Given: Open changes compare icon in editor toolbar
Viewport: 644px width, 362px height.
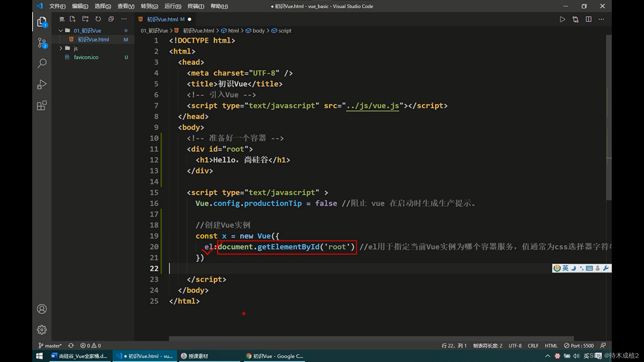Looking at the screenshot, I should click(576, 19).
